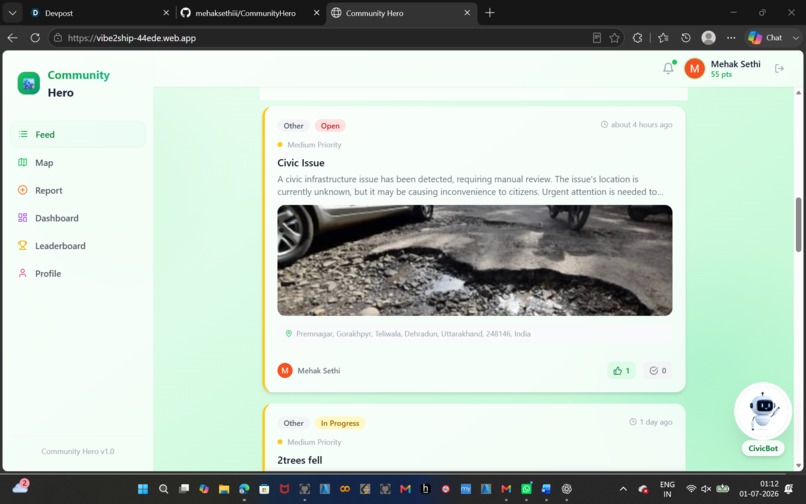This screenshot has width=806, height=504.
Task: Reload the page
Action: pyautogui.click(x=35, y=38)
